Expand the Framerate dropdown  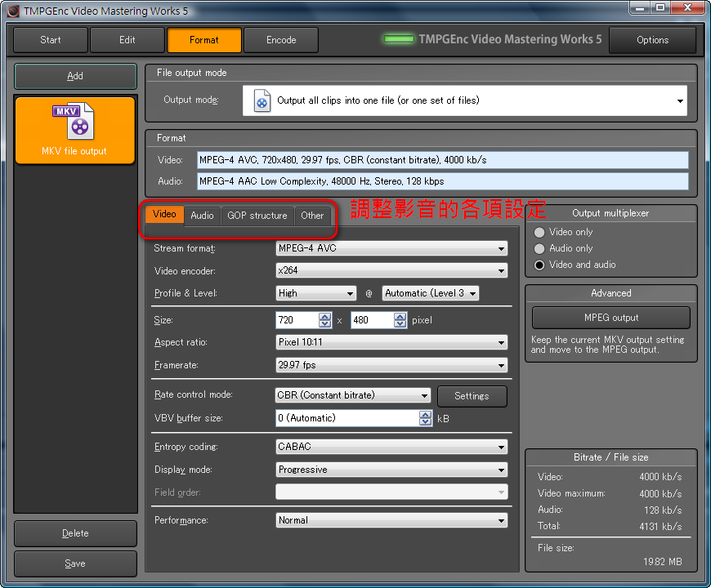click(x=391, y=365)
